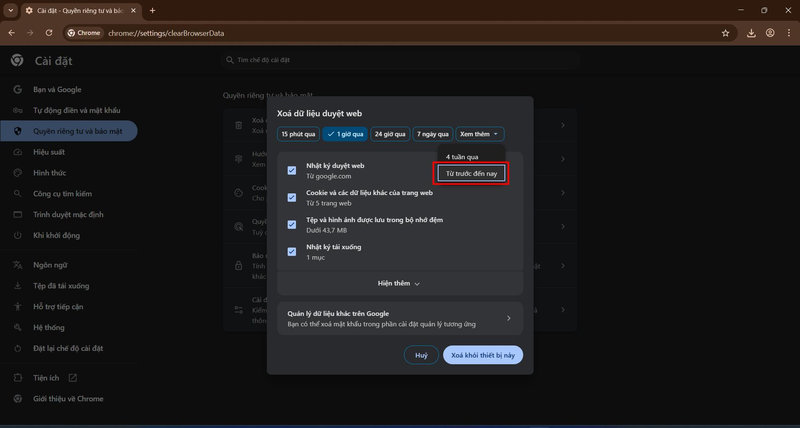This screenshot has height=428, width=800.
Task: Click the key icon for Tự động điền
Action: point(17,110)
